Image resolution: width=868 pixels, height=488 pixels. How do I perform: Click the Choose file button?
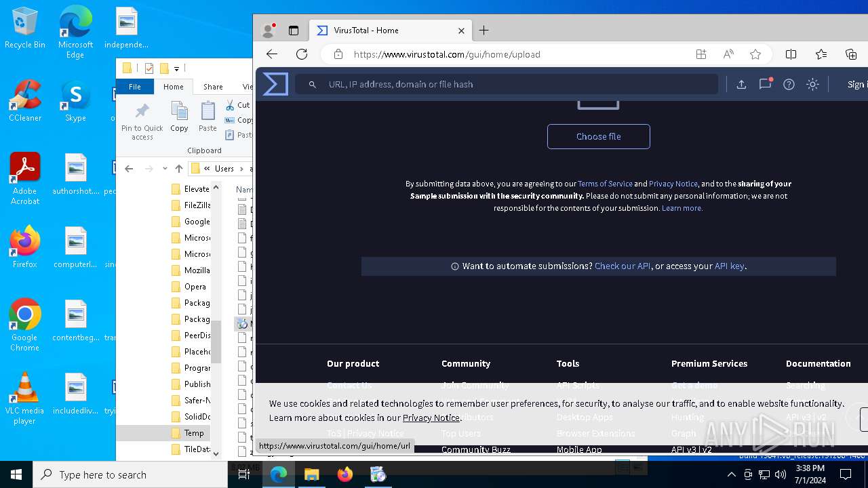pyautogui.click(x=598, y=136)
